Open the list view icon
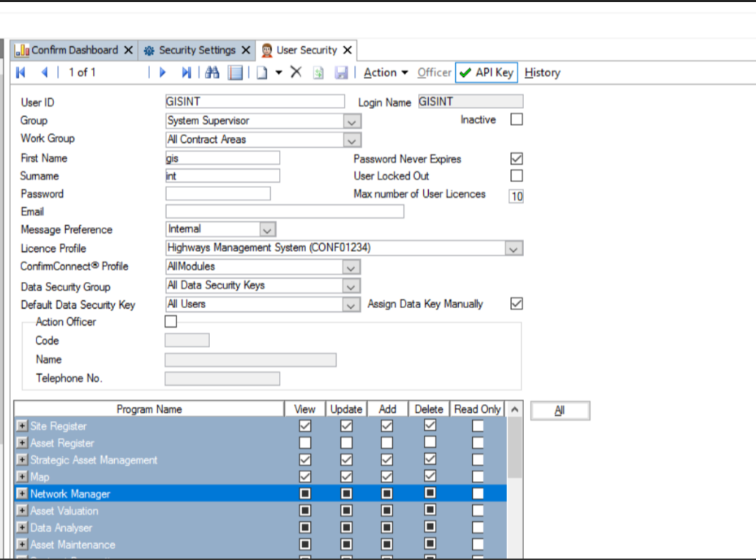This screenshot has height=560, width=756. (235, 72)
